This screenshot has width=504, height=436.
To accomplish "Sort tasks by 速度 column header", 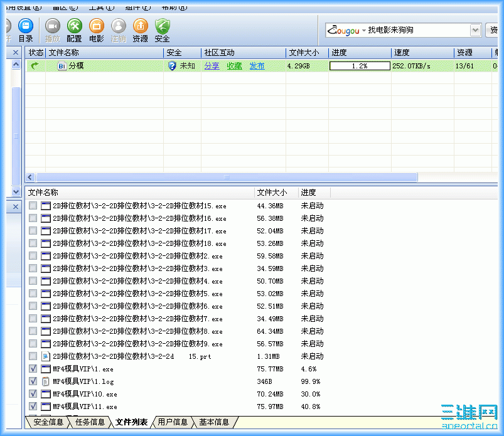I will pyautogui.click(x=422, y=53).
